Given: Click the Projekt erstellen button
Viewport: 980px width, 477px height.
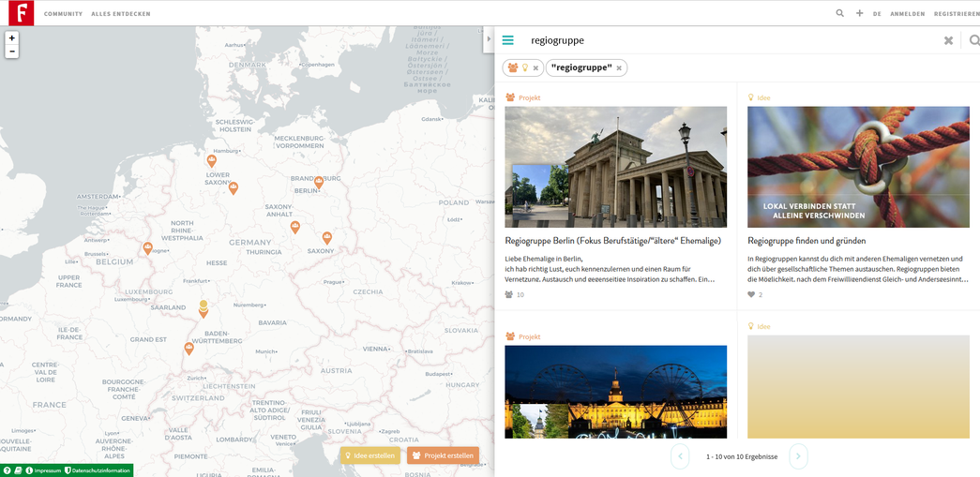Looking at the screenshot, I should [444, 455].
